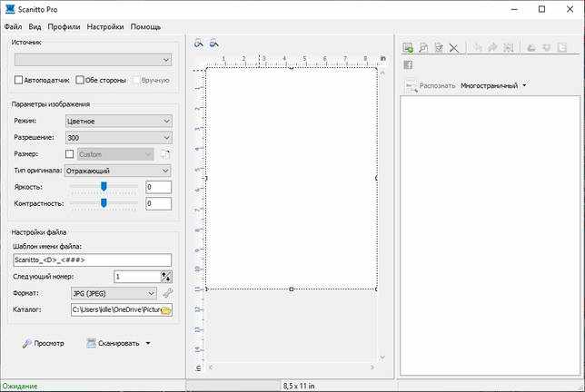
Task: Click the Facebook share icon
Action: coord(408,64)
